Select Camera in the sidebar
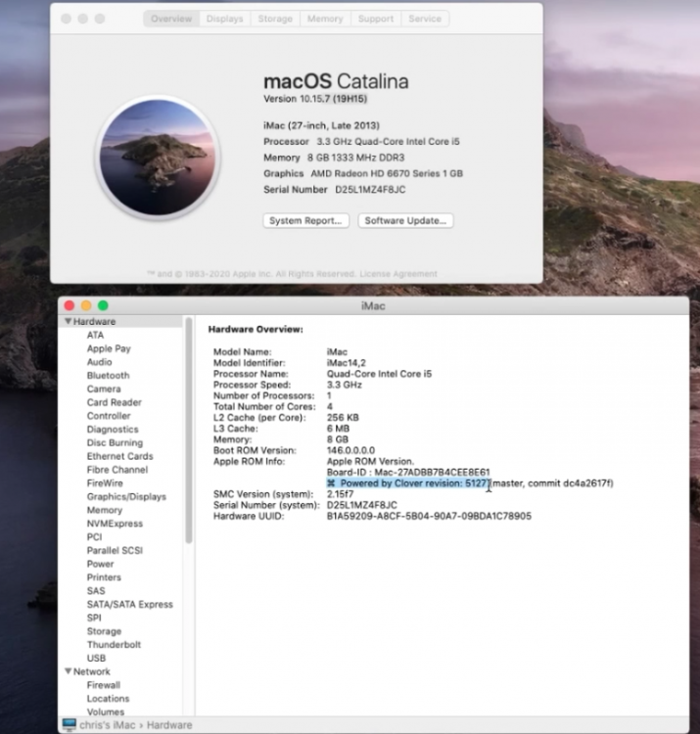 click(104, 389)
